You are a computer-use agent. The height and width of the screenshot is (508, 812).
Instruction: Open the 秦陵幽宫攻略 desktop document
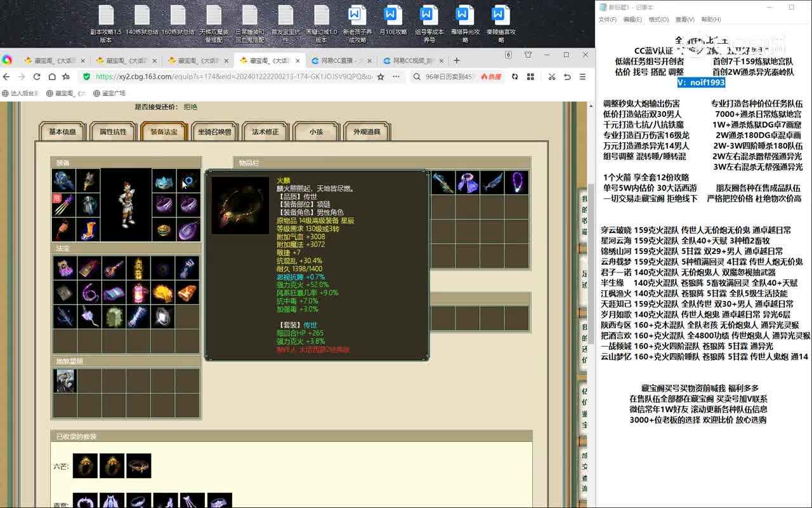(501, 24)
